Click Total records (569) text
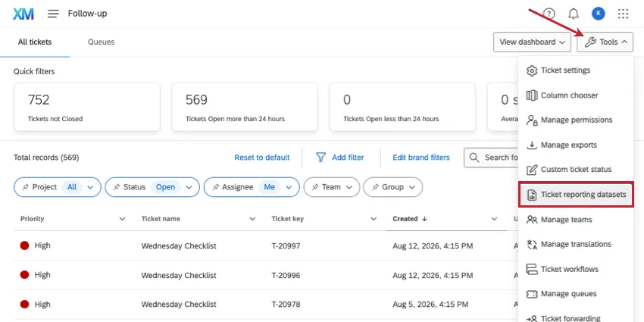 [x=46, y=158]
